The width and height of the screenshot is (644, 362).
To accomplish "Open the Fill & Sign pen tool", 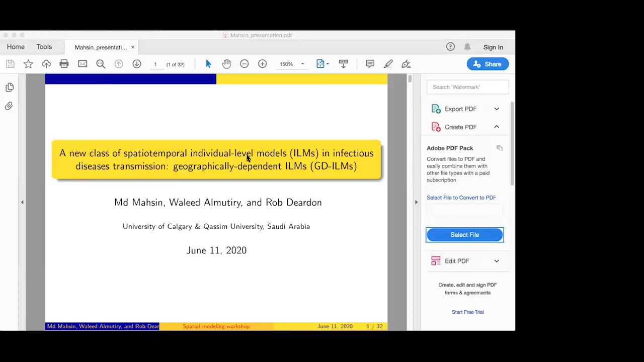I will point(407,64).
